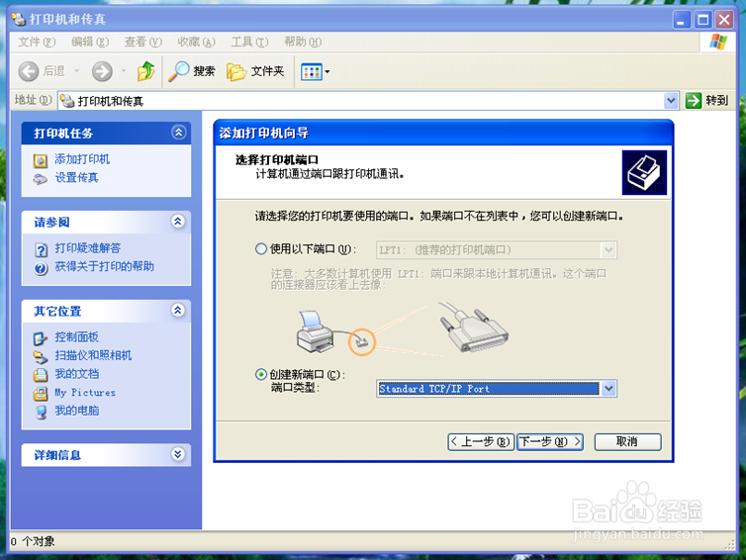The height and width of the screenshot is (560, 746).
Task: Open the Control Panel (控制面板) link
Action: pos(76,336)
